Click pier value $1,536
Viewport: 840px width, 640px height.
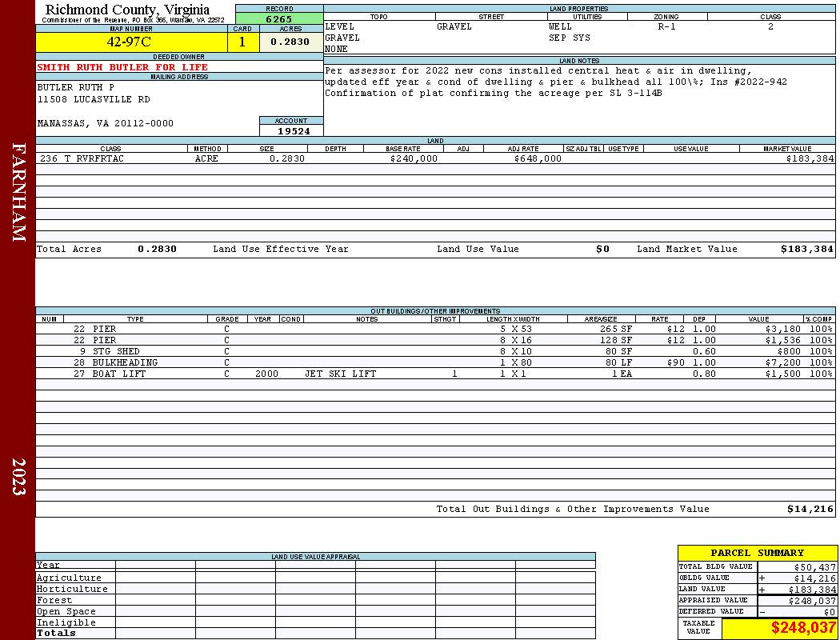(782, 341)
